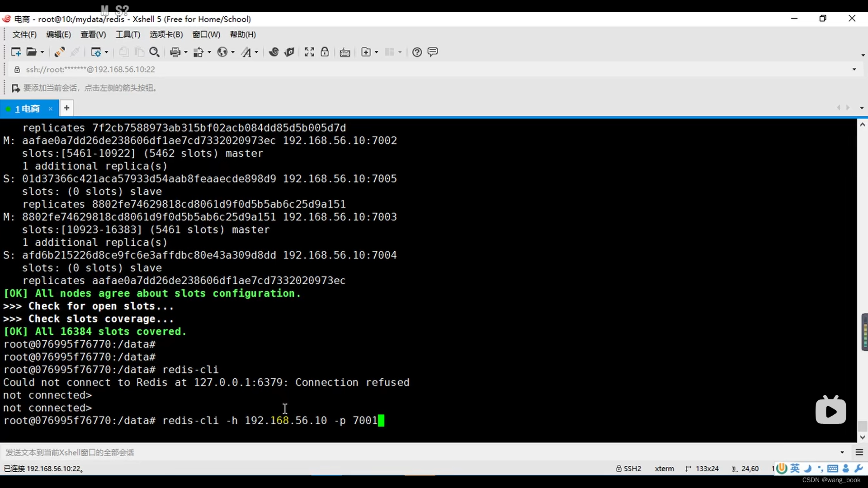Click the color scheme icon

tap(198, 52)
